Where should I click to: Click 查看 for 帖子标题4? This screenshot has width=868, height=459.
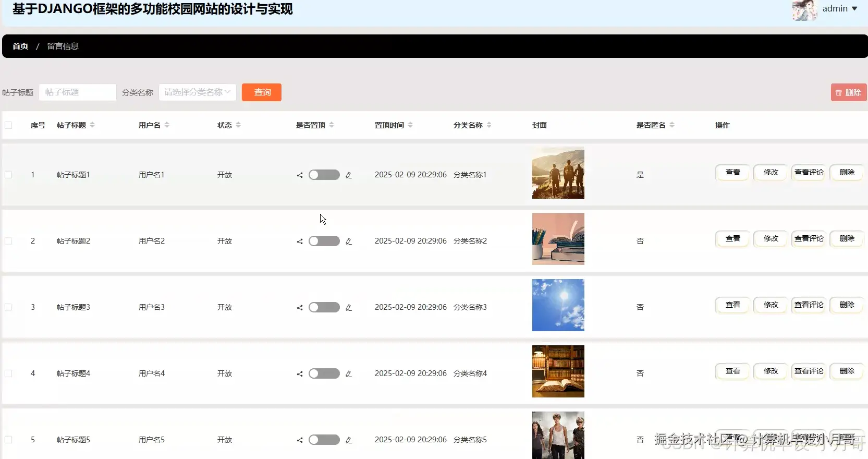point(732,371)
